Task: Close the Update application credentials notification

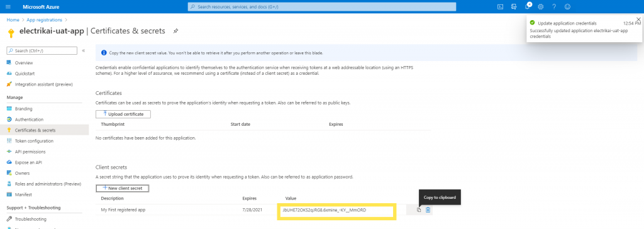Action: pos(638,20)
